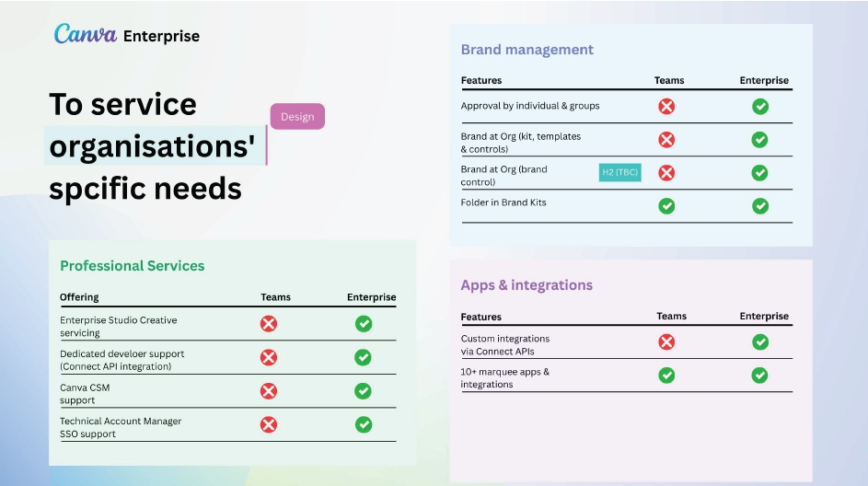The height and width of the screenshot is (486, 868).
Task: Click Teams red cross for Custom integrations
Action: pyautogui.click(x=666, y=342)
